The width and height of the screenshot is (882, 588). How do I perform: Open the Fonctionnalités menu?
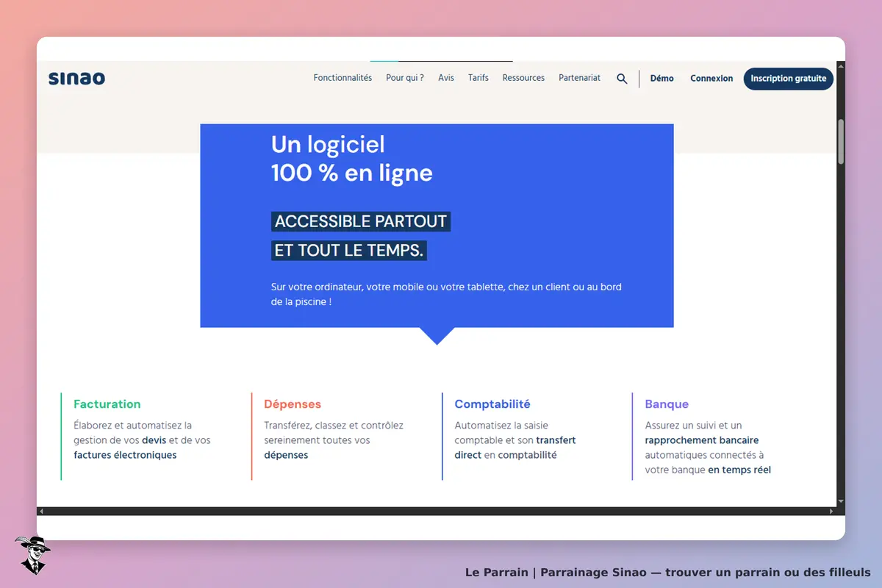[x=343, y=78]
